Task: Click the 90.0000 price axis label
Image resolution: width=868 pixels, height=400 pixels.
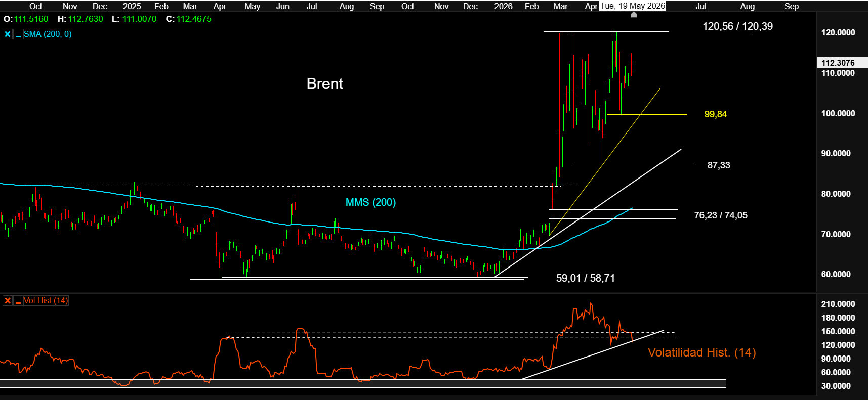Action: (x=836, y=153)
